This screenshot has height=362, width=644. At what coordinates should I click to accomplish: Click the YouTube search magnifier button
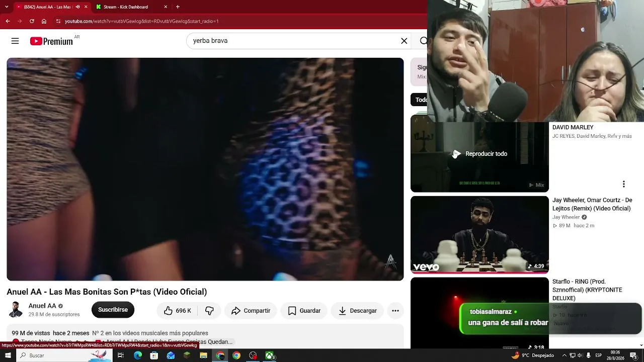(423, 41)
